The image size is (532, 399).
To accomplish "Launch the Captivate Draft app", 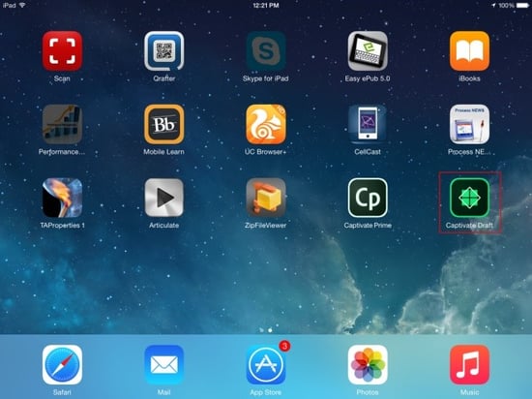I will point(469,198).
